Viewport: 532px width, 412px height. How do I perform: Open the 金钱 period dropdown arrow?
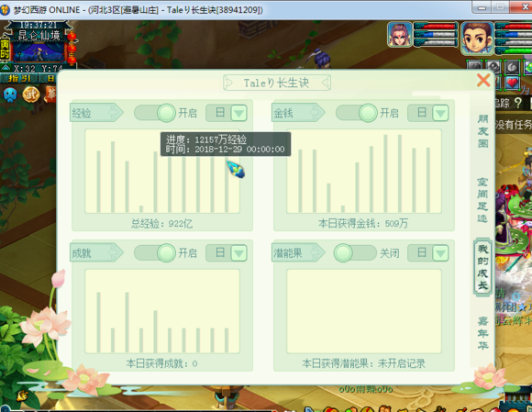pyautogui.click(x=440, y=113)
